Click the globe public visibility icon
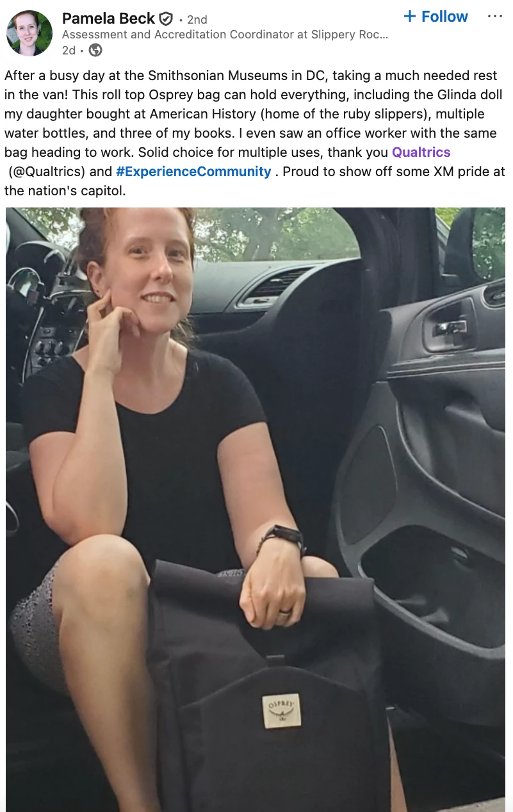 point(95,50)
